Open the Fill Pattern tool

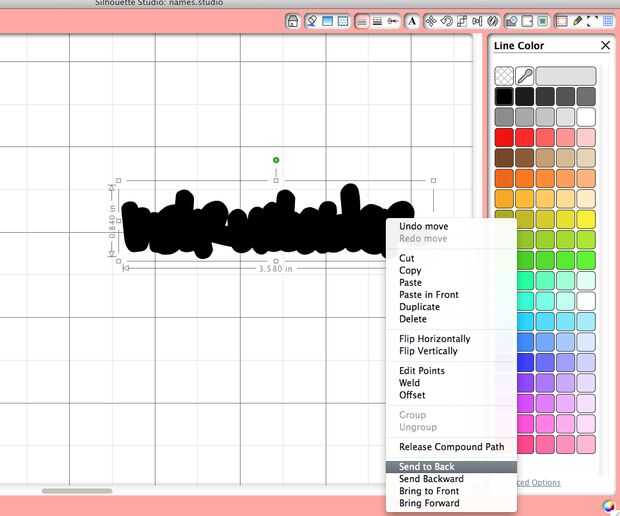click(343, 21)
